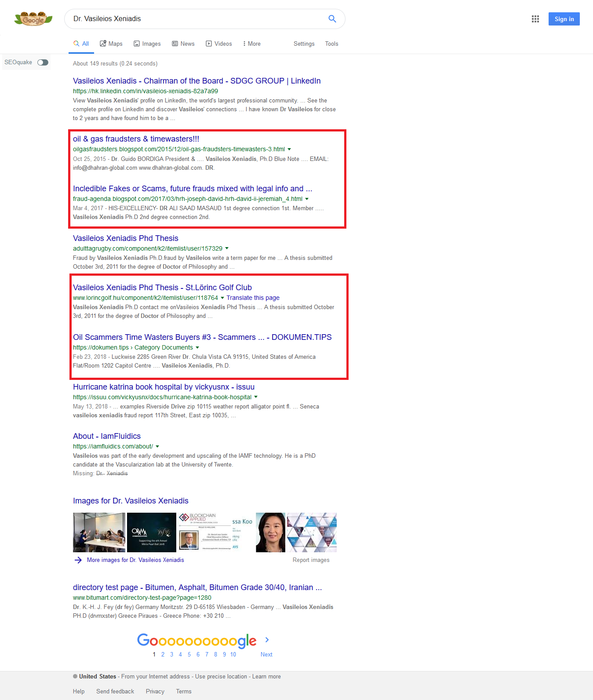Open the ORMA dark image thumbnail

pos(152,532)
